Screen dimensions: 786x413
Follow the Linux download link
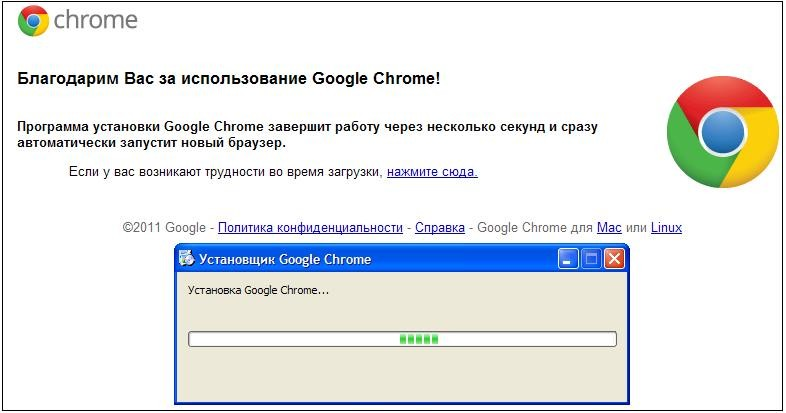tap(666, 228)
